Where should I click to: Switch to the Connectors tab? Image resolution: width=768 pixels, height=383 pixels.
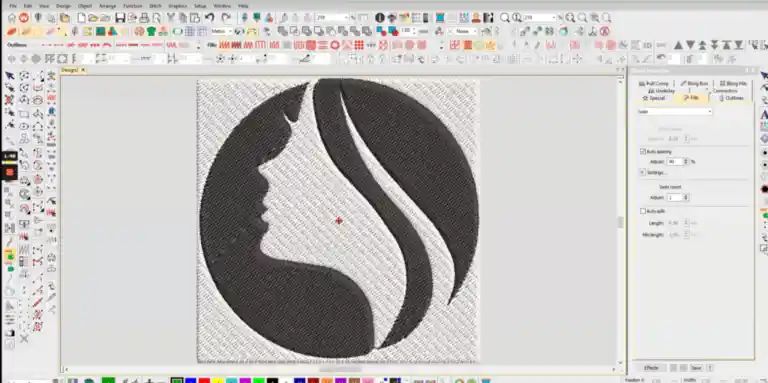click(725, 91)
